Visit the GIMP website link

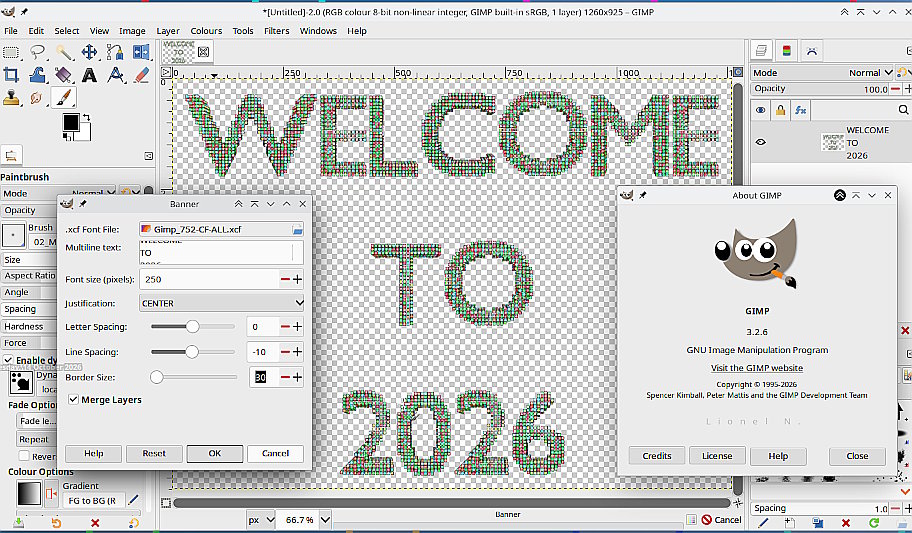[x=757, y=368]
